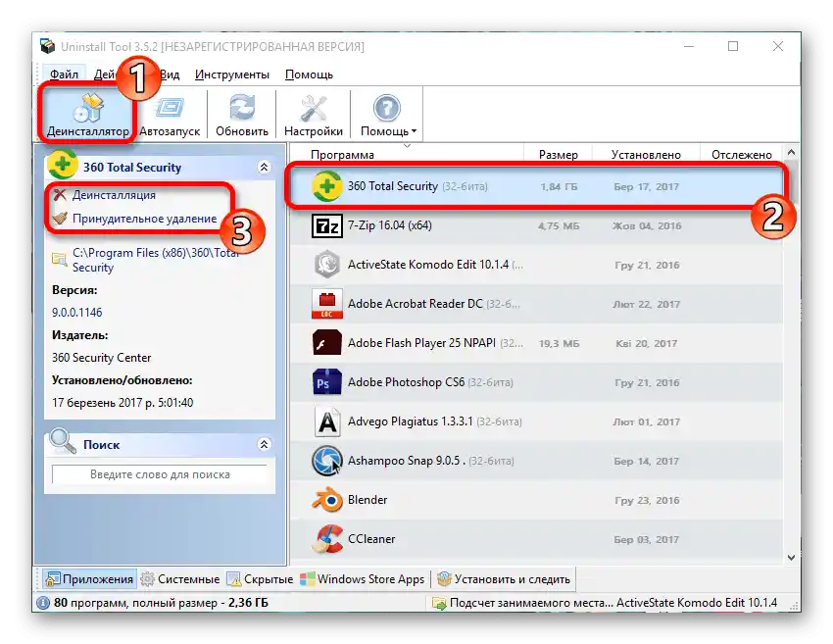The width and height of the screenshot is (833, 644).
Task: Open the C:\Program Files (x86)\360 path link
Action: 156,260
